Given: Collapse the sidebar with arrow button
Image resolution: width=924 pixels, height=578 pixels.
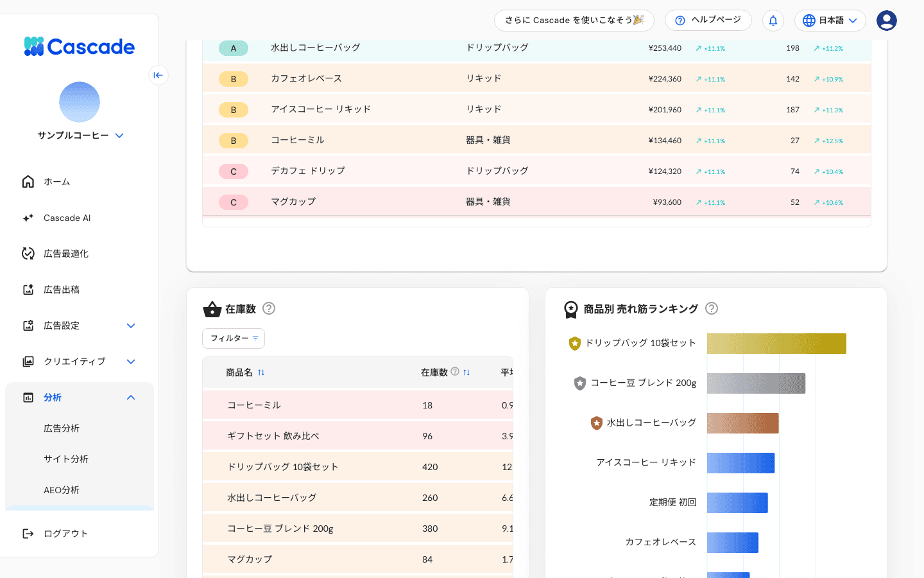Looking at the screenshot, I should click(158, 75).
